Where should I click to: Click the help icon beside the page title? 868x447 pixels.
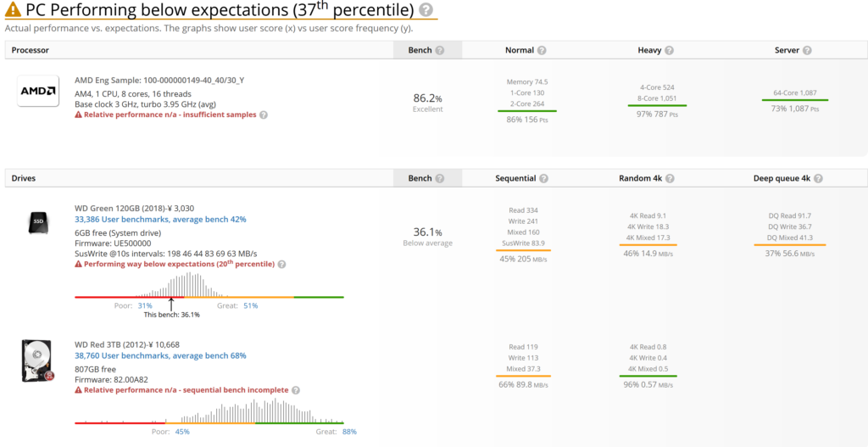426,10
